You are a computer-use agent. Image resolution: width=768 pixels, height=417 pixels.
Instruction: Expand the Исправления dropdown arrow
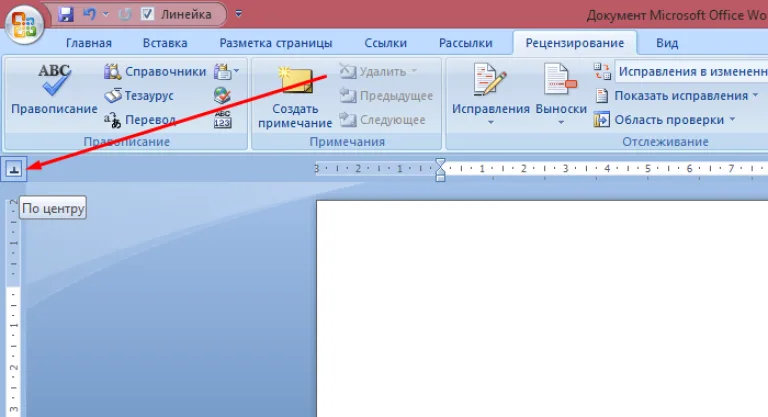(x=491, y=123)
